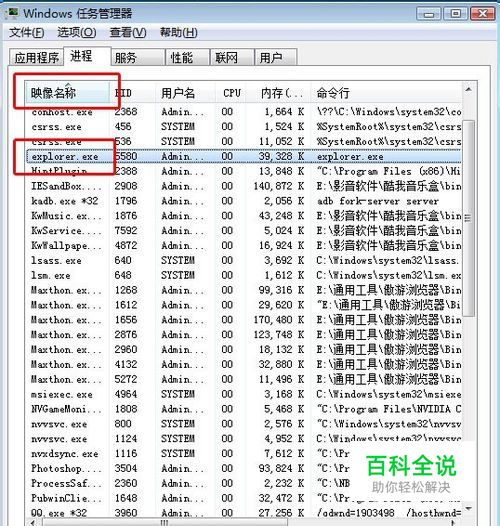Select nvvsvc.exe with PID 800

[x=243, y=424]
